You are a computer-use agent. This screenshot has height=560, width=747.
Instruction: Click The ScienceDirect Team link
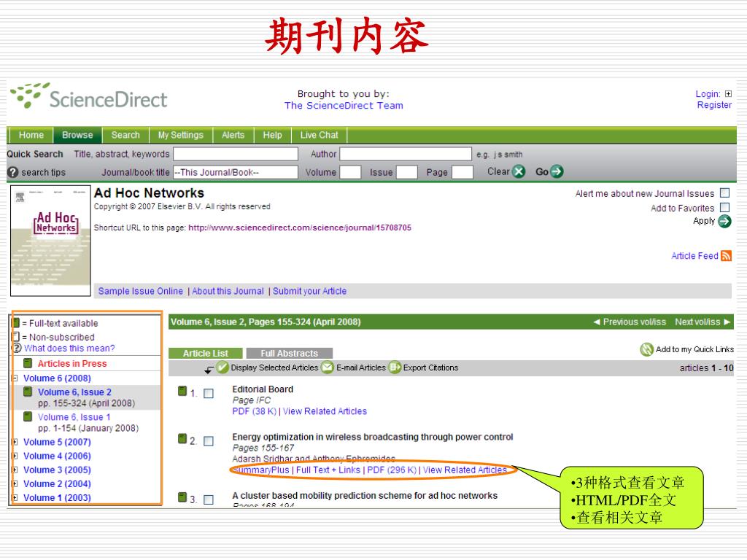tap(344, 106)
